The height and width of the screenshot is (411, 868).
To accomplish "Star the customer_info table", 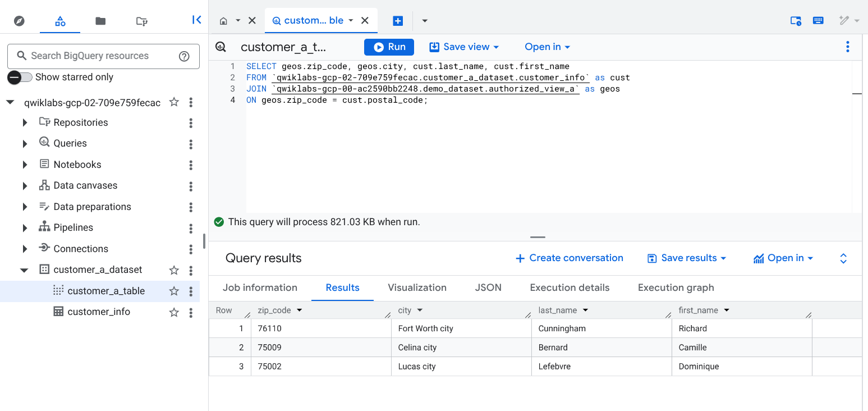I will coord(174,312).
